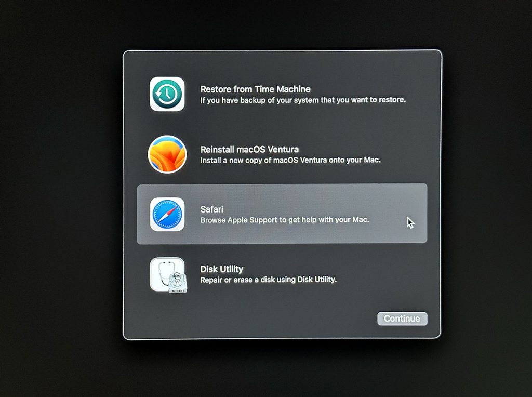Select the Safari option title
Image resolution: width=532 pixels, height=397 pixels.
click(x=212, y=209)
